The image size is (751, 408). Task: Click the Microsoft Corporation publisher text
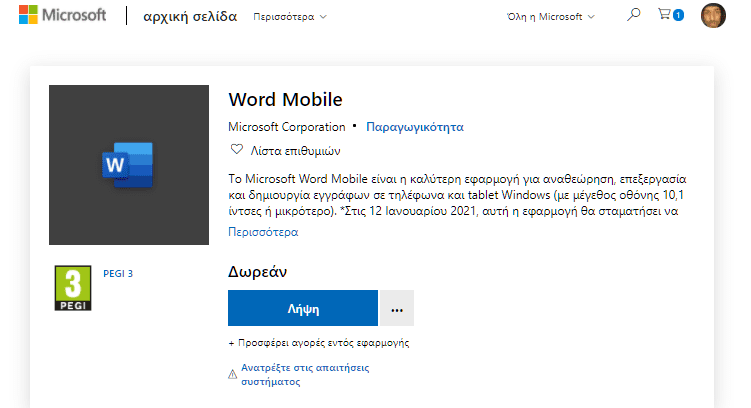tap(286, 127)
